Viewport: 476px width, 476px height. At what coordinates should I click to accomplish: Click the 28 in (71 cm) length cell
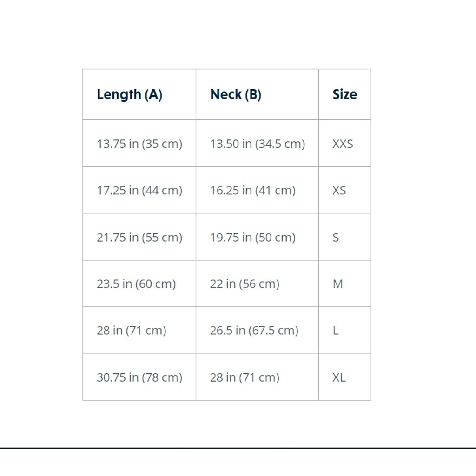click(132, 330)
